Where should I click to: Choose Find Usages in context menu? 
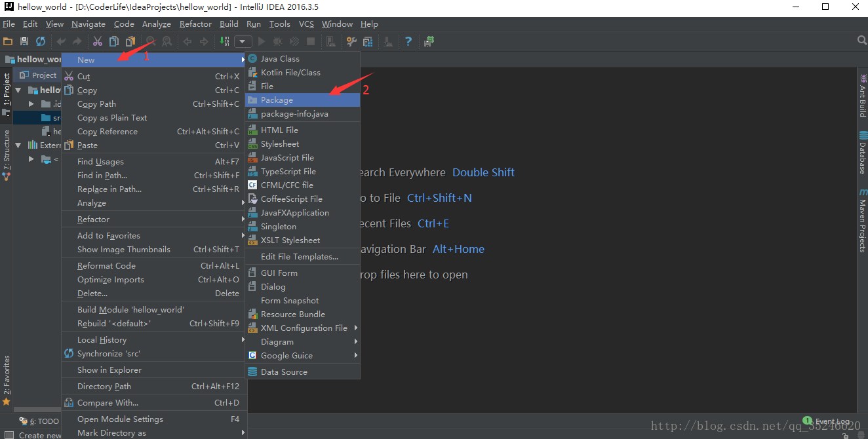pos(155,162)
